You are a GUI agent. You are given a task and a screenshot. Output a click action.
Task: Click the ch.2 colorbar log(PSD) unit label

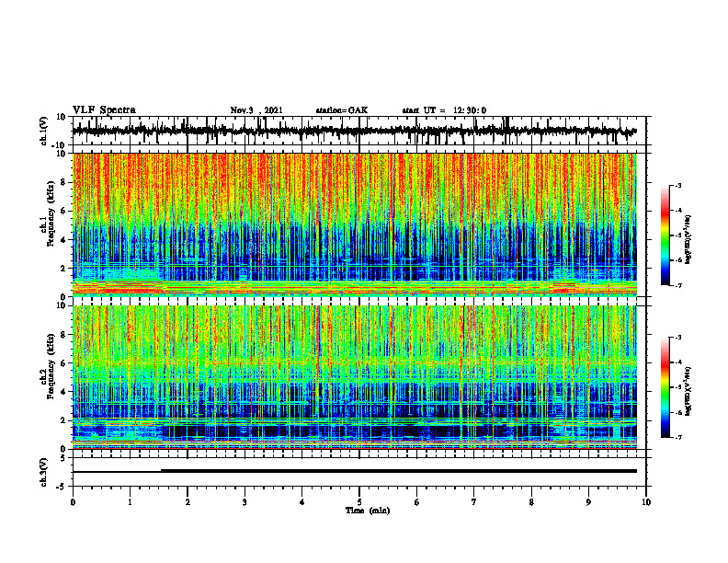click(x=688, y=391)
